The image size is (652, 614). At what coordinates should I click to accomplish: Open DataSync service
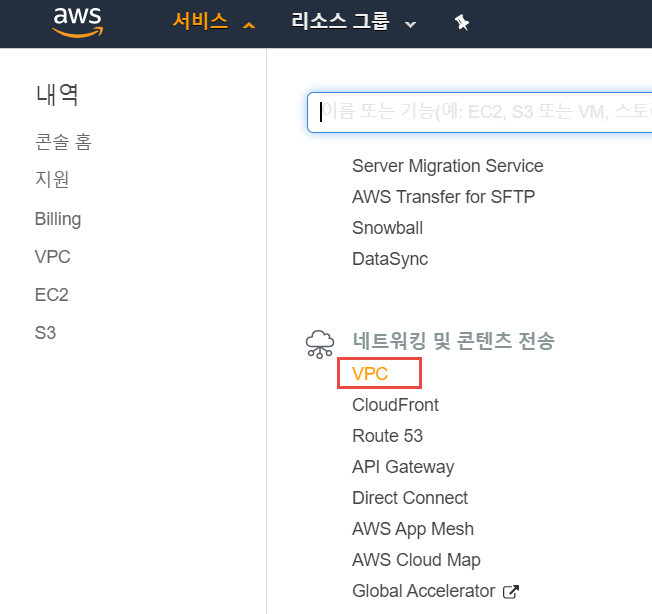tap(390, 259)
